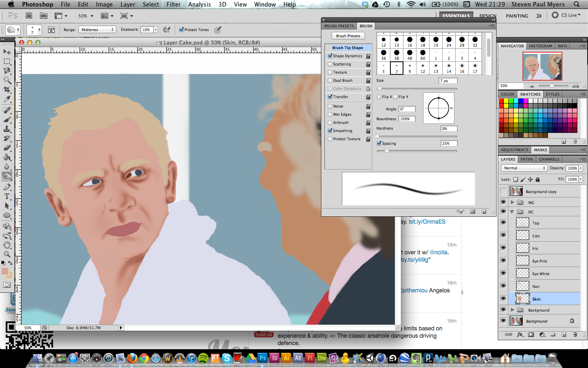The image size is (588, 368).
Task: Uncheck Protect Tones in options bar
Action: (x=181, y=29)
